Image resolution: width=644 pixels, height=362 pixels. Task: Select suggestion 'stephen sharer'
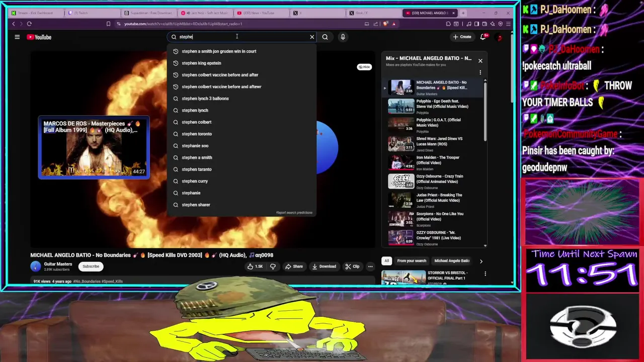click(x=242, y=205)
